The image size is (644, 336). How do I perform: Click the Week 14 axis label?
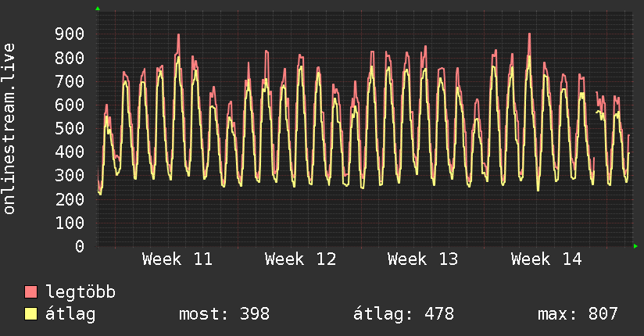(546, 259)
